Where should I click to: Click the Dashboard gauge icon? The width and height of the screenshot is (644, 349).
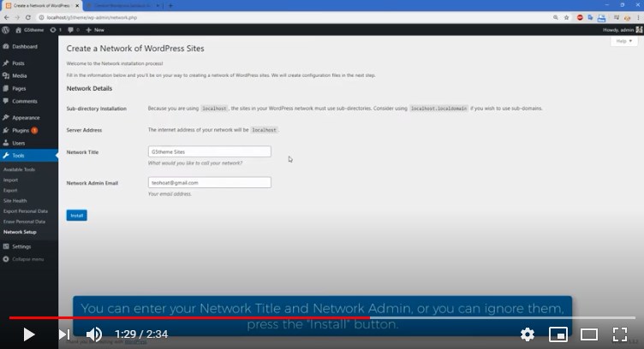click(x=6, y=46)
